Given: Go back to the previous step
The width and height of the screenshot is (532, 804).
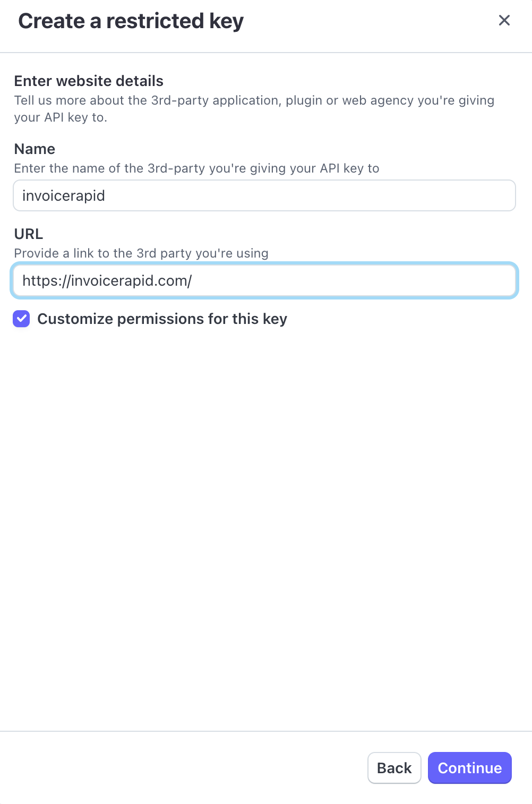Looking at the screenshot, I should 394,768.
